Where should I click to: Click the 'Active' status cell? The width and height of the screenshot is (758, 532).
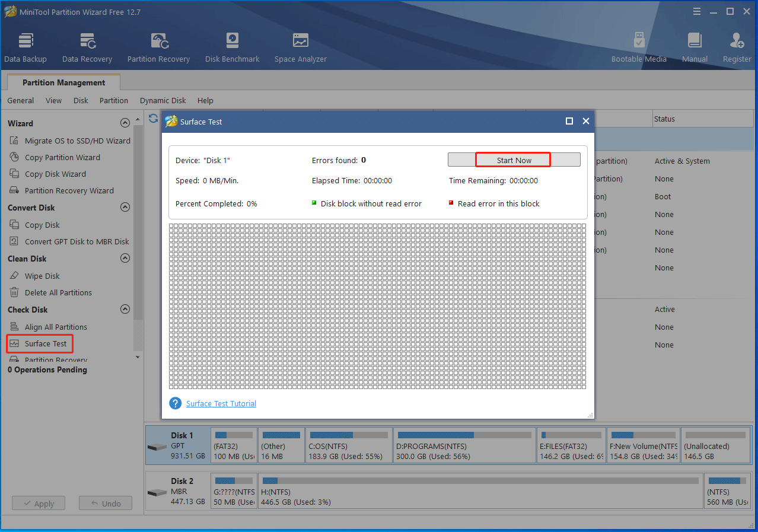[x=665, y=309]
